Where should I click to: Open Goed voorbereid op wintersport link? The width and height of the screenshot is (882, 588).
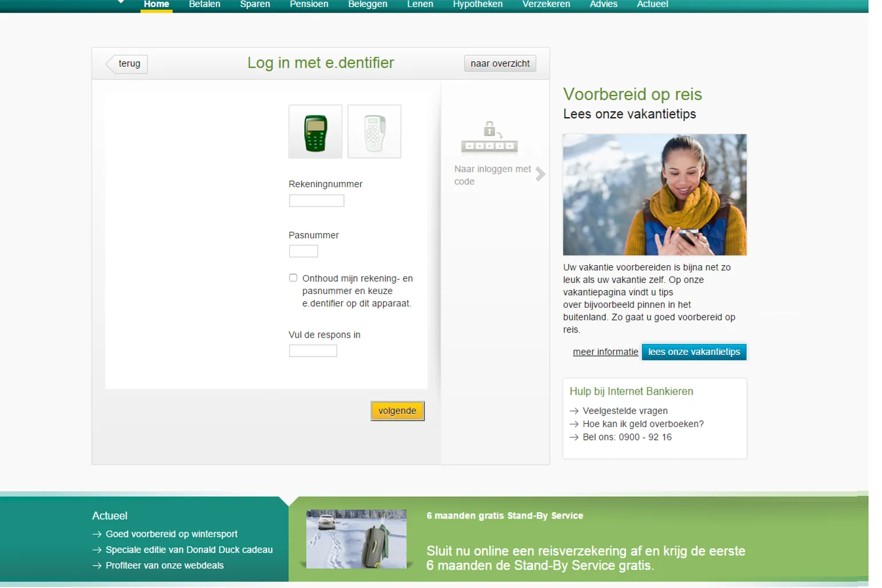[171, 534]
